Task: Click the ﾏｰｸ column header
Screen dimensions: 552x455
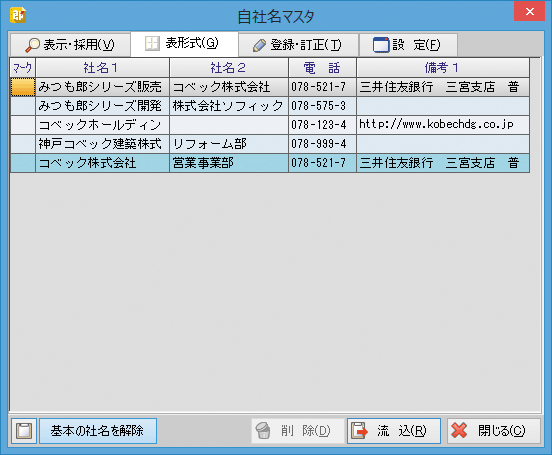Action: (x=23, y=68)
